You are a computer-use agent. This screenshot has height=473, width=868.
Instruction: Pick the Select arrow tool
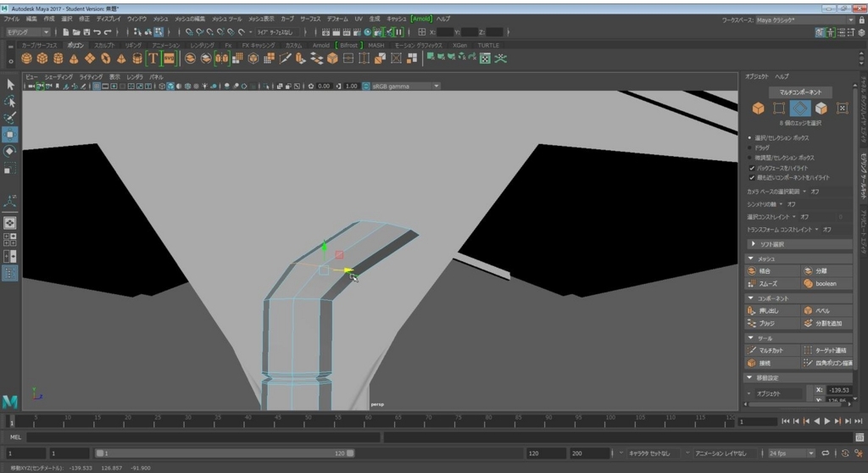(x=10, y=85)
